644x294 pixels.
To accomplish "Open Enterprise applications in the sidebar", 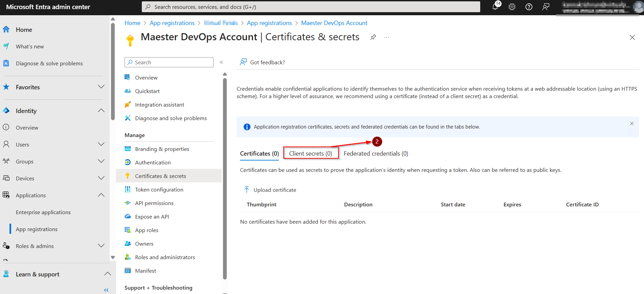I will (x=43, y=212).
